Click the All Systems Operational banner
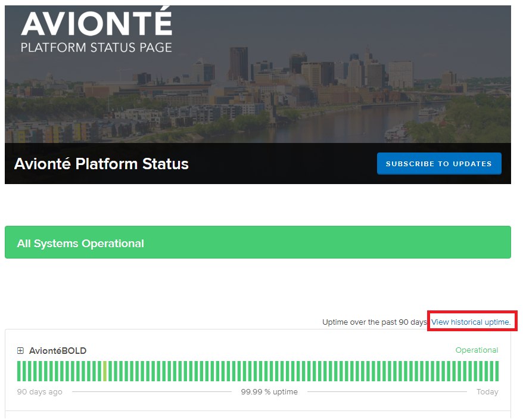Image resolution: width=523 pixels, height=420 pixels. point(258,242)
